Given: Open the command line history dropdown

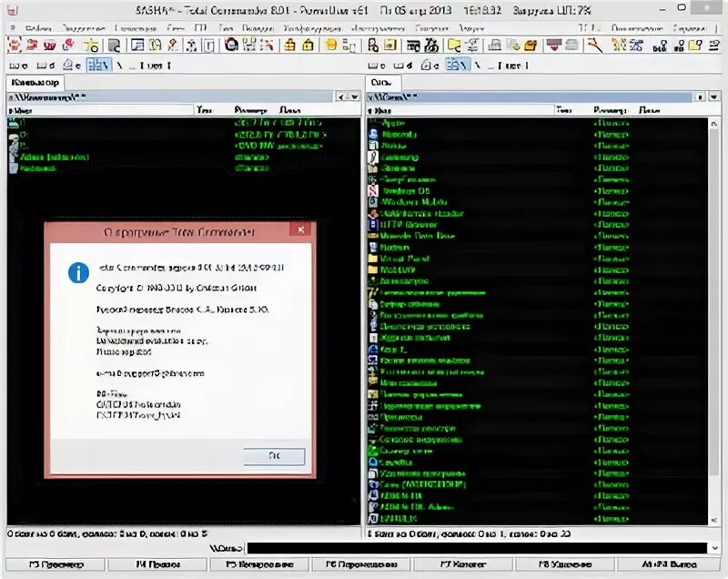Looking at the screenshot, I should [x=714, y=548].
